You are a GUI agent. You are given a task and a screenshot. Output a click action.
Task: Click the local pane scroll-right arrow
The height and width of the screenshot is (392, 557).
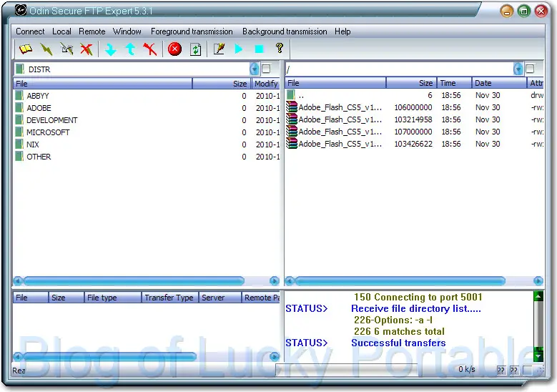275,281
